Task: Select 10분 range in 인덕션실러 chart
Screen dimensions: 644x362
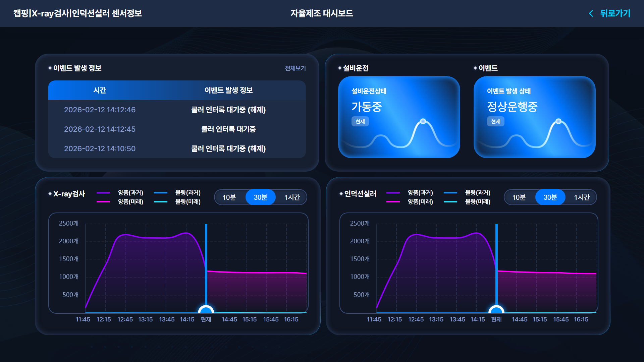Action: [x=519, y=197]
